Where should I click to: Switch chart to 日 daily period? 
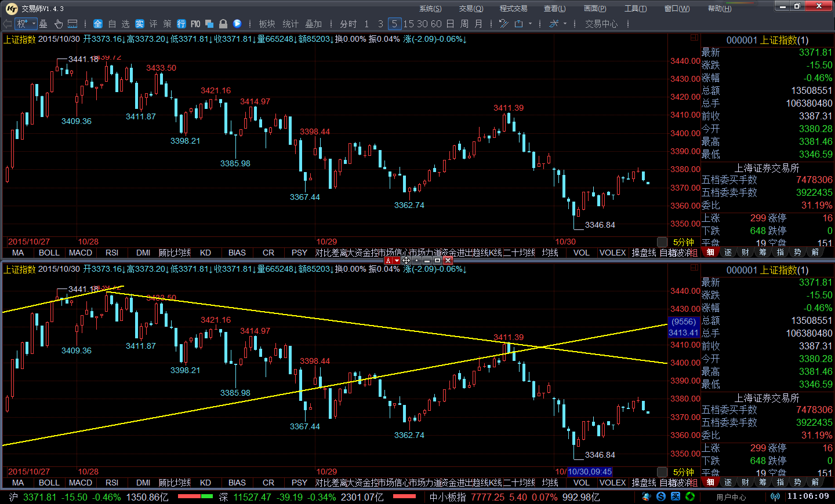coord(450,24)
